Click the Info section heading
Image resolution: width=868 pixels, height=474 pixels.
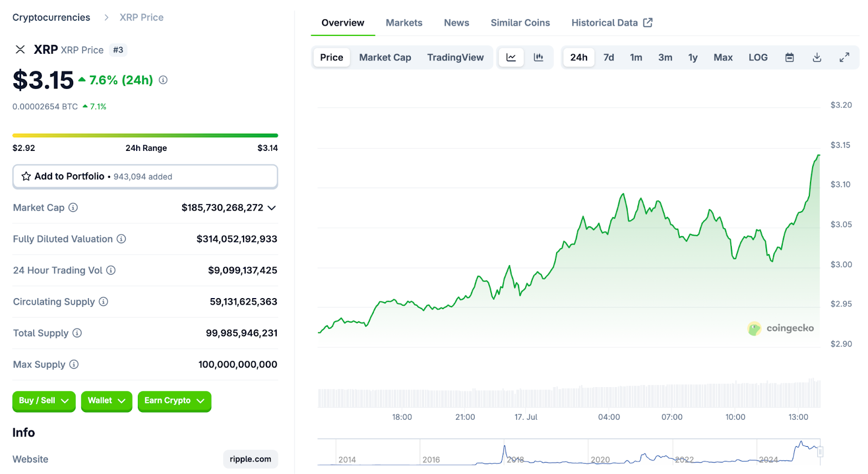pos(24,433)
